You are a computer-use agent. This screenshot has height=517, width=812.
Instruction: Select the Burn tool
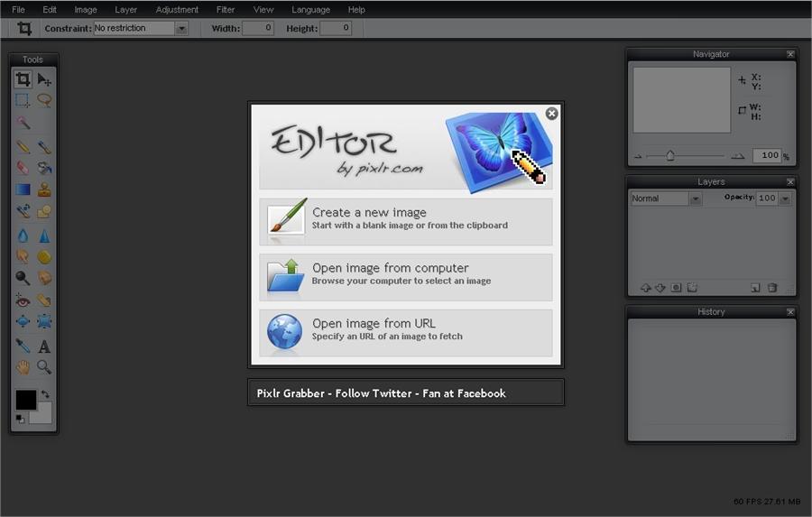tap(44, 278)
